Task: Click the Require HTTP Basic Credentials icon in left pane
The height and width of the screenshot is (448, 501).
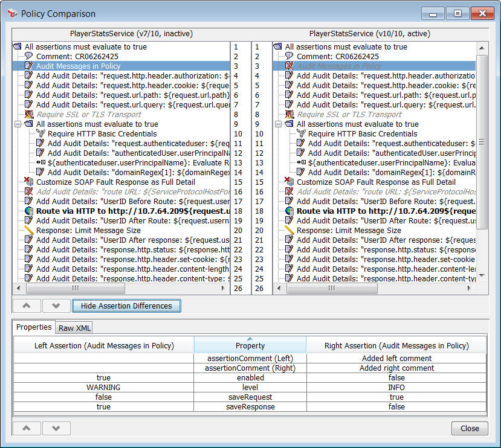Action: click(40, 133)
